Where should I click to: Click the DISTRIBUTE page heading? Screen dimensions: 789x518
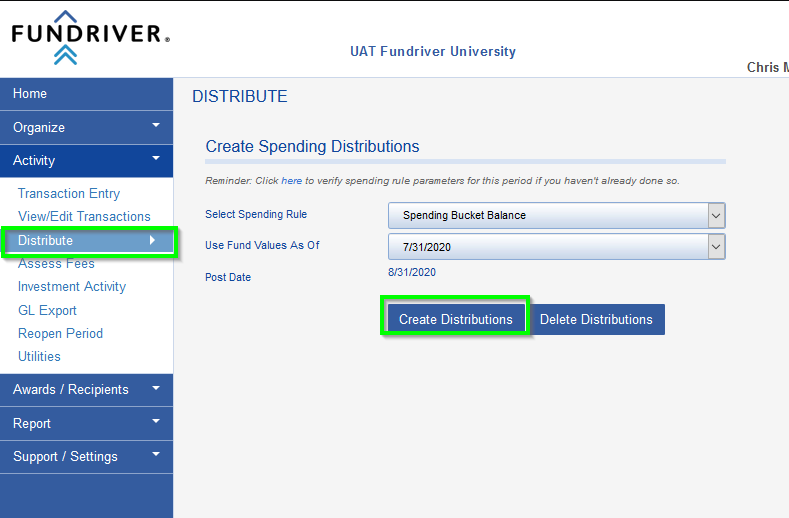coord(240,96)
